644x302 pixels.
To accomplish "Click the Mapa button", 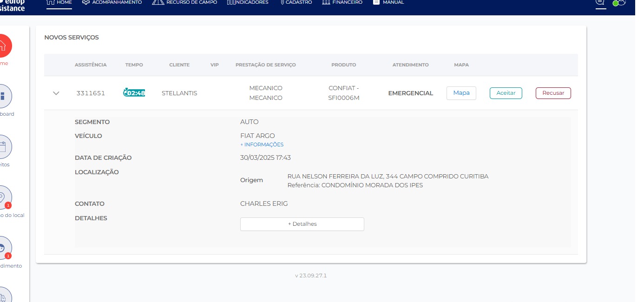I will pos(461,93).
